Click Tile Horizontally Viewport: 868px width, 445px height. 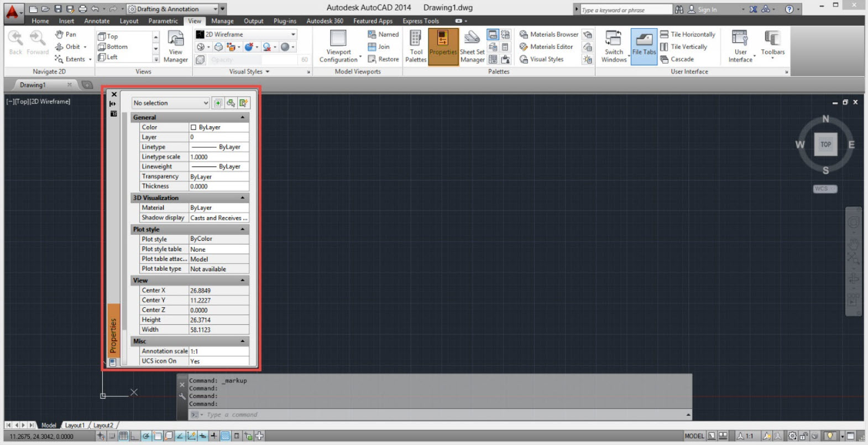coord(687,34)
